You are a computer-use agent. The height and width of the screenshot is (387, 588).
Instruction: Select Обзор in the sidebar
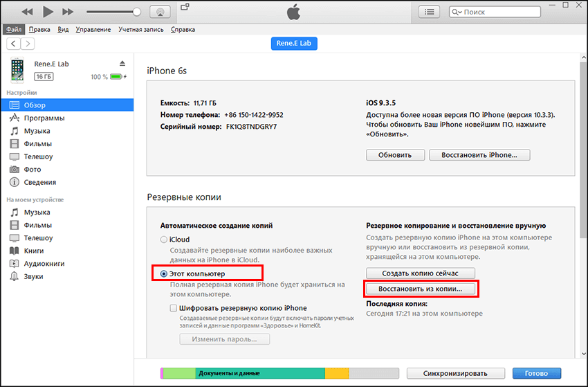pyautogui.click(x=68, y=105)
